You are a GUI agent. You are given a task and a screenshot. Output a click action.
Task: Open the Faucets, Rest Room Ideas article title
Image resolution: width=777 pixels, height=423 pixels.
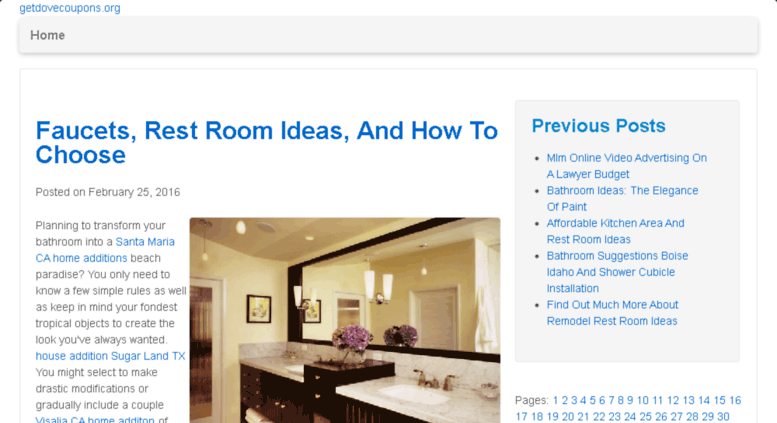(x=267, y=143)
